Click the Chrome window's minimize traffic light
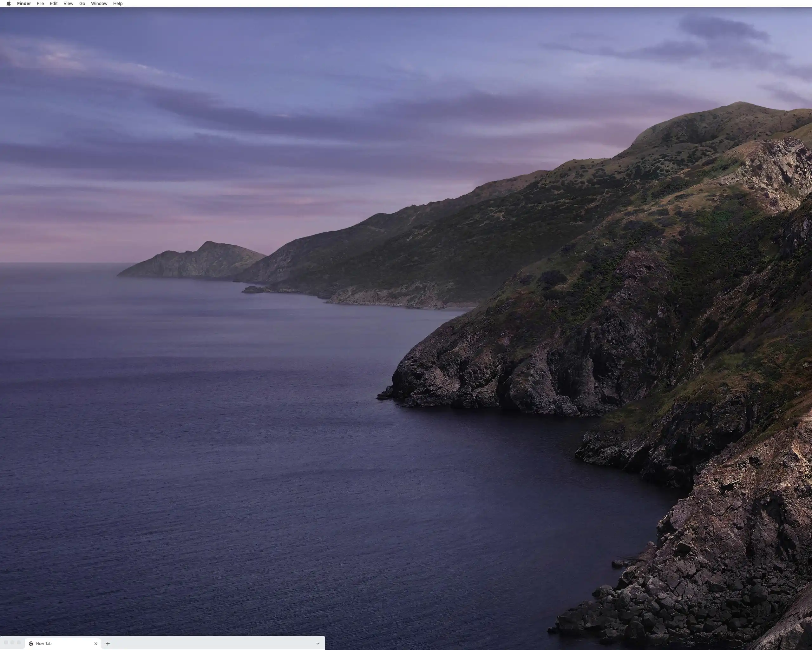This screenshot has width=812, height=650. click(x=12, y=642)
